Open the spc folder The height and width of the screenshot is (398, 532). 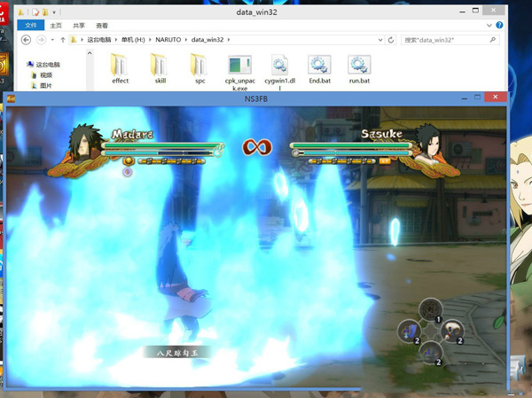[199, 69]
